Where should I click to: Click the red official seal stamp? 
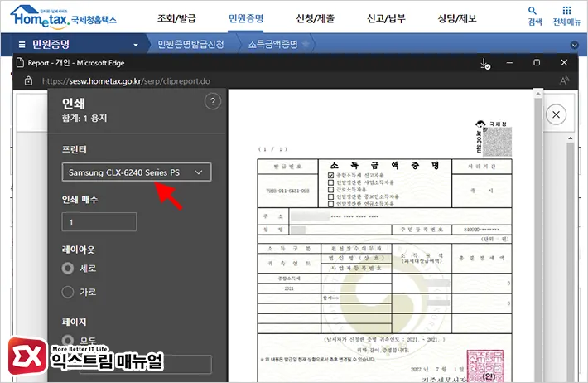tap(484, 366)
